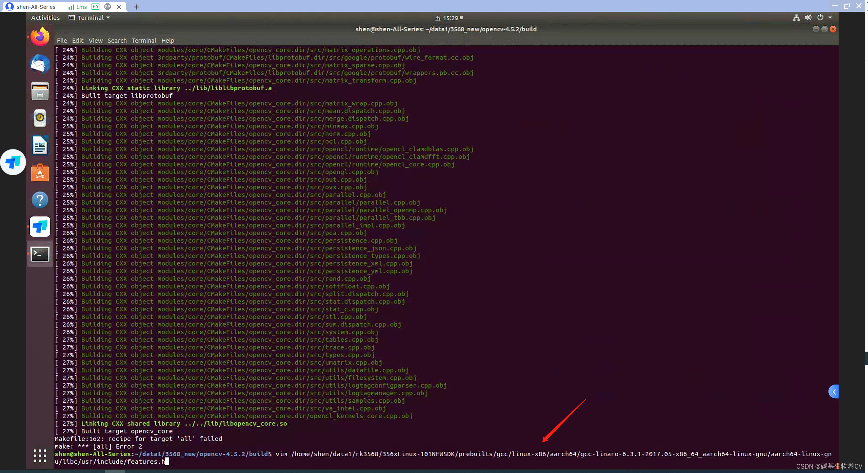
Task: Open the Activities overview
Action: pos(45,18)
